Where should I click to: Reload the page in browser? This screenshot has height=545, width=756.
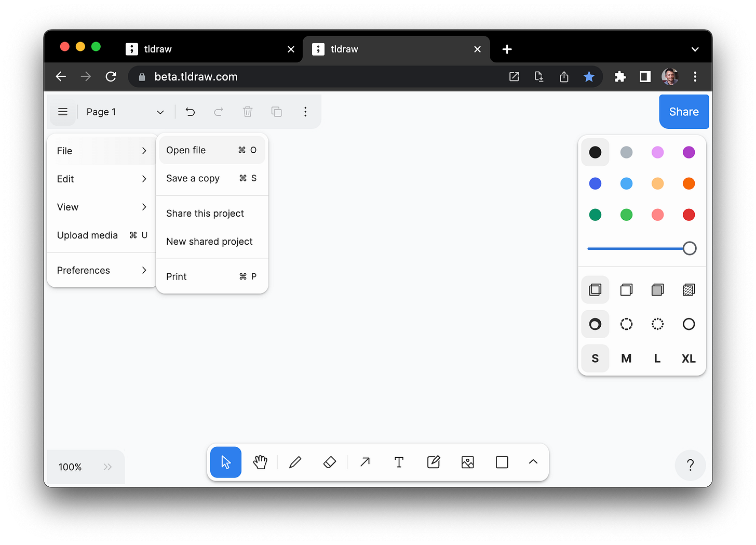pos(111,77)
